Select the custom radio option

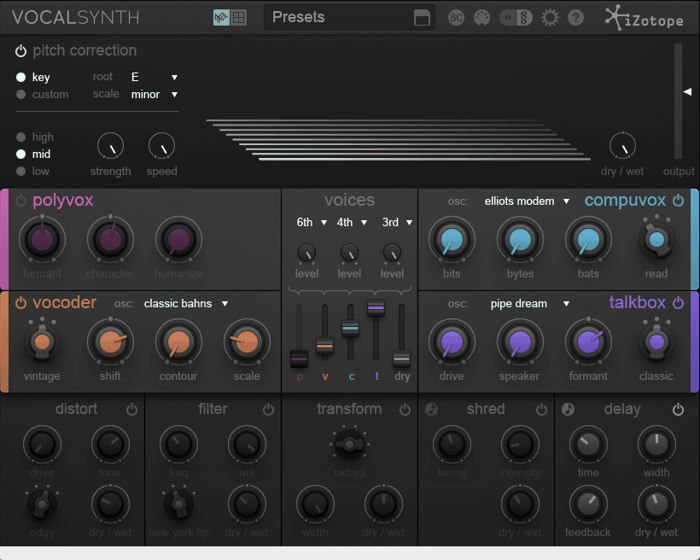tap(21, 94)
